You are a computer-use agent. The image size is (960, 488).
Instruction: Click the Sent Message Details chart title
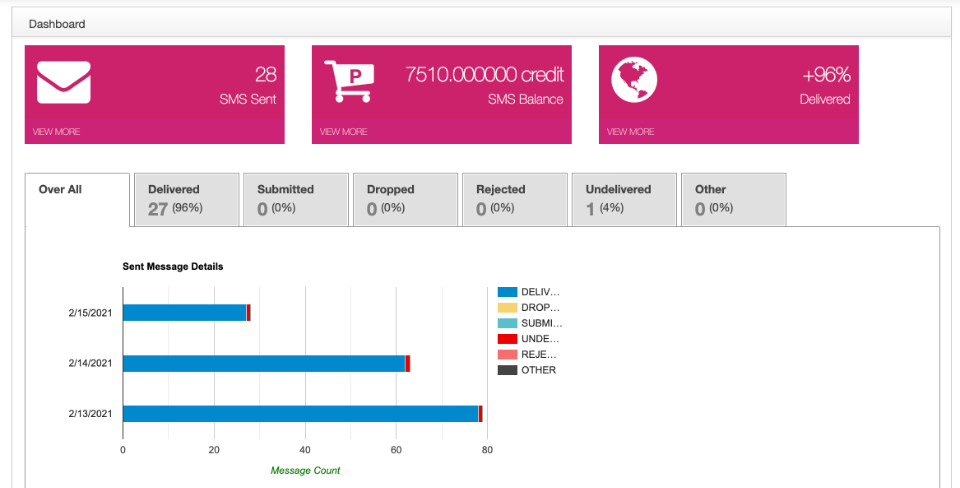(x=173, y=266)
